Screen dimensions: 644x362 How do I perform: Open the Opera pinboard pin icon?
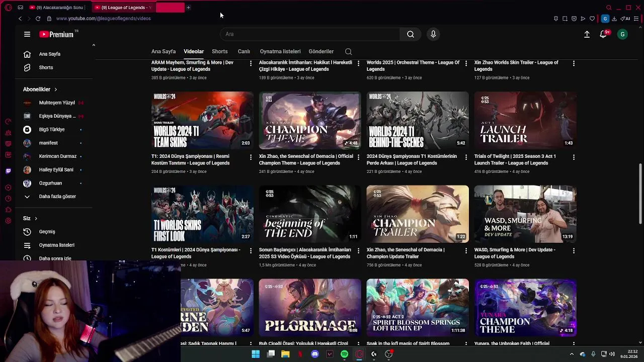(x=556, y=19)
